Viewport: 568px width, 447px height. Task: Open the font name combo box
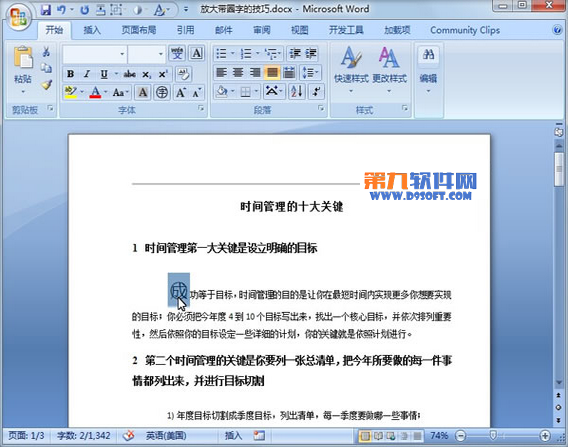click(x=95, y=54)
